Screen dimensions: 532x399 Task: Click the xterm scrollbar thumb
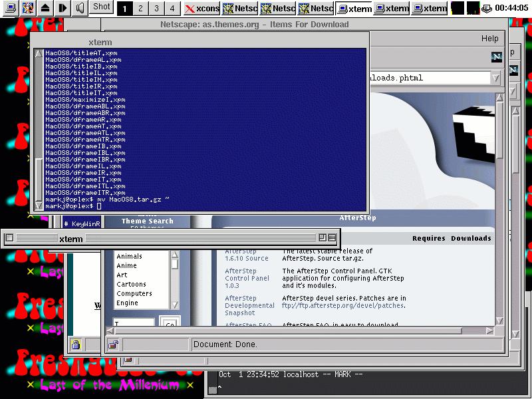[39, 179]
